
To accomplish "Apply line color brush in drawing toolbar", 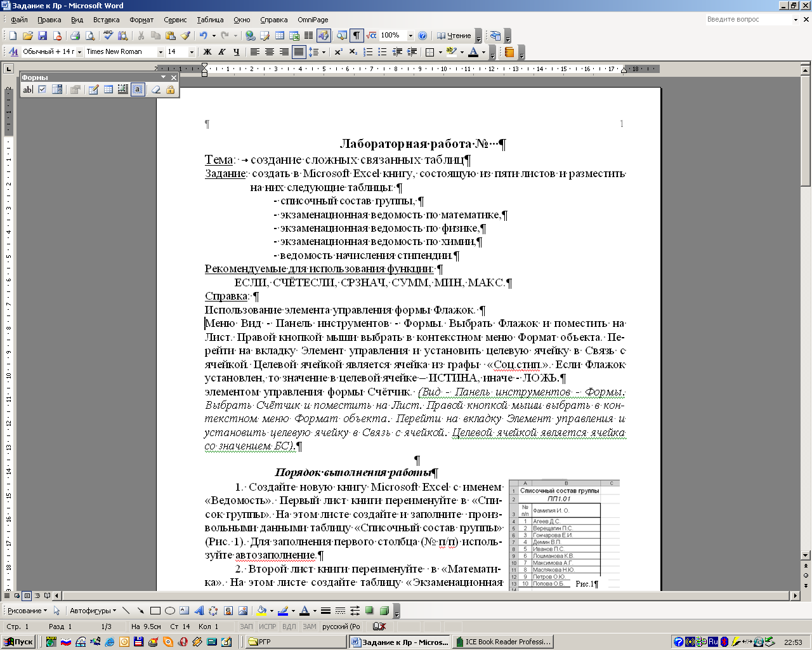I will click(x=282, y=611).
